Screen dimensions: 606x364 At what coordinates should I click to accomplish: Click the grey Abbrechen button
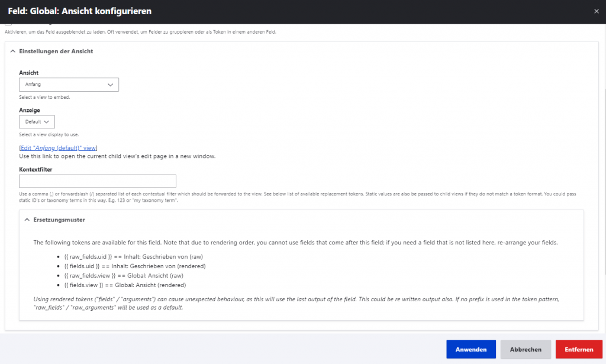point(526,349)
